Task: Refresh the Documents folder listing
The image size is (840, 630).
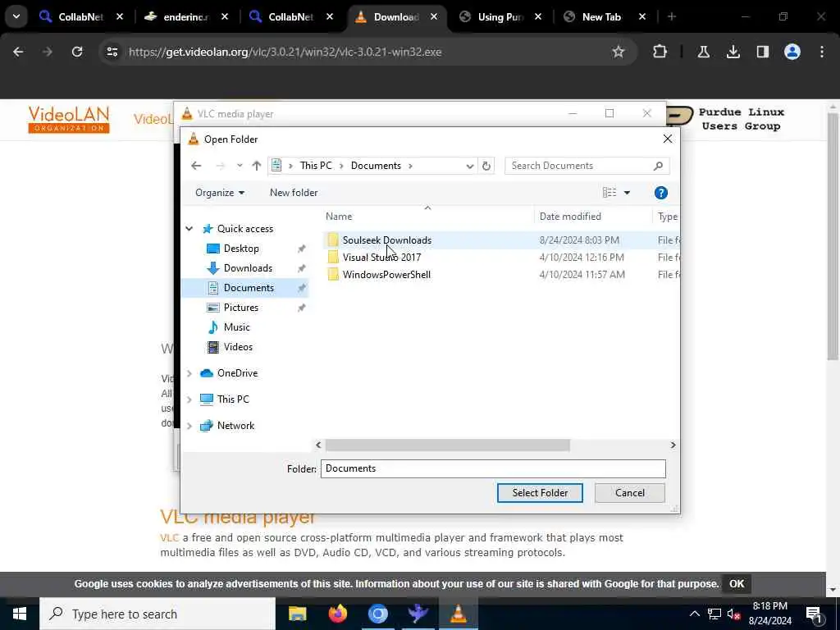Action: point(486,166)
